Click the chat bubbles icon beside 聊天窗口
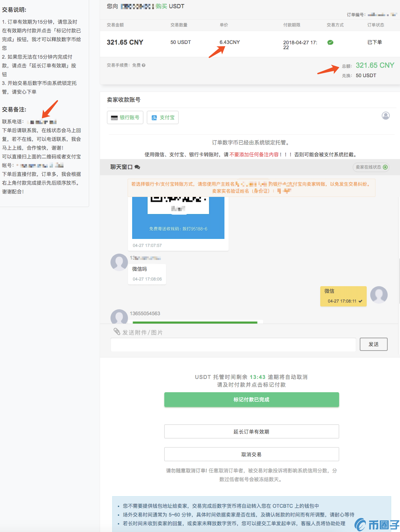The width and height of the screenshot is (400, 532). click(137, 167)
